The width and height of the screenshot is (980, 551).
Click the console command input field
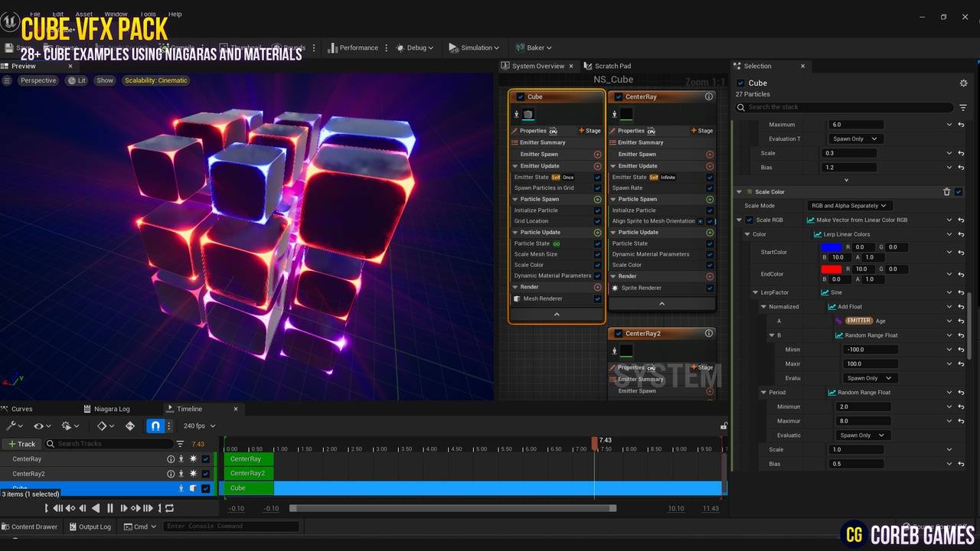point(231,527)
